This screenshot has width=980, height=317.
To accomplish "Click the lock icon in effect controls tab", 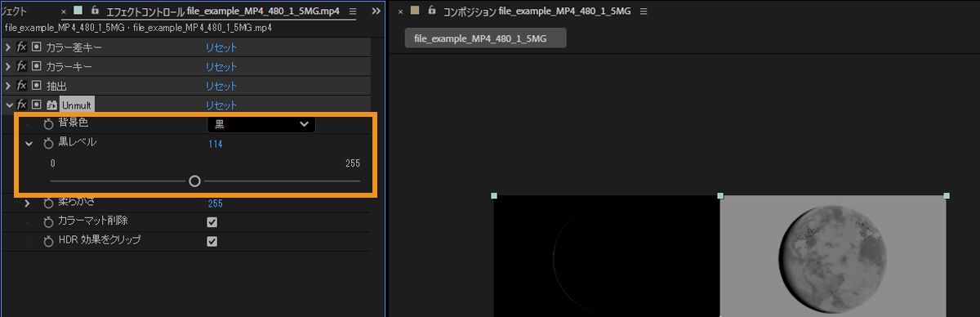I will coord(96,11).
